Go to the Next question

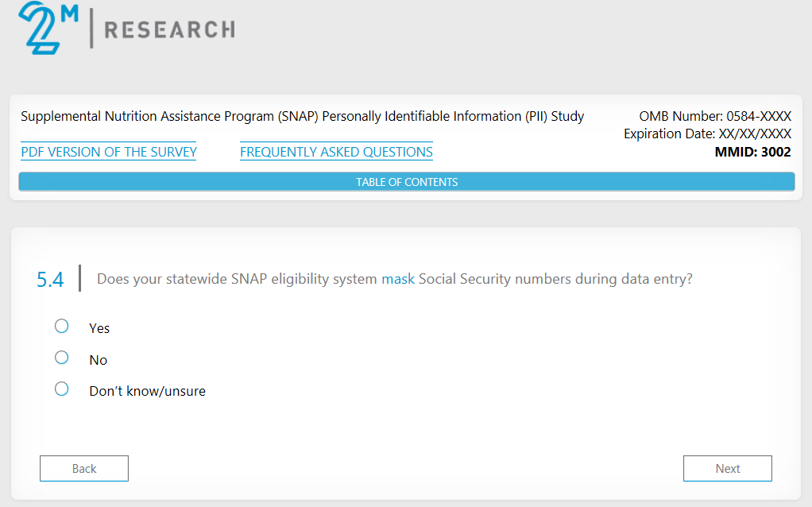(x=727, y=468)
